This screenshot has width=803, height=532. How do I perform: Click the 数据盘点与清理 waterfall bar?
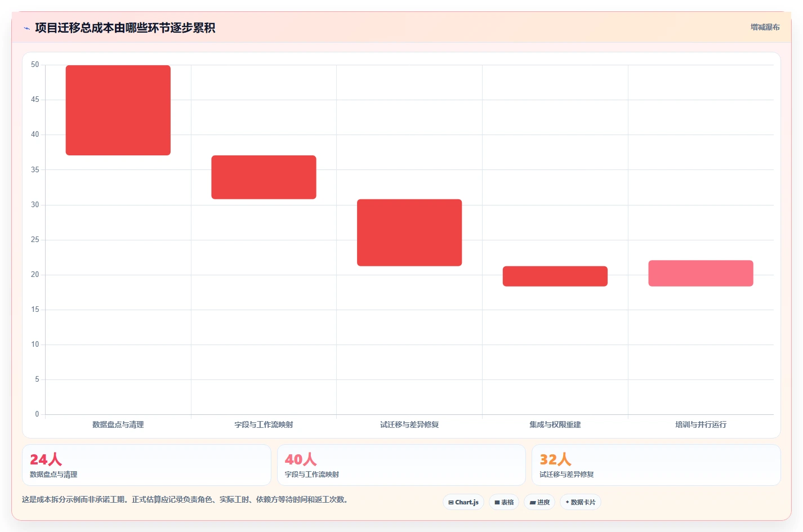click(x=118, y=110)
